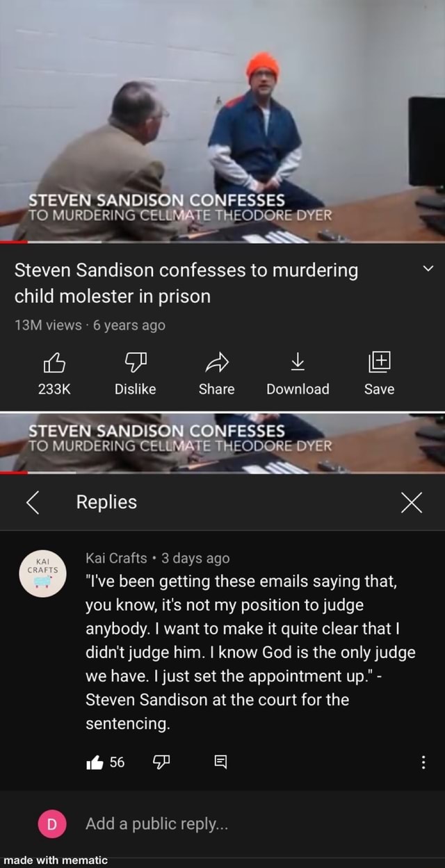Open the video title text
The image size is (445, 868).
coord(186,283)
